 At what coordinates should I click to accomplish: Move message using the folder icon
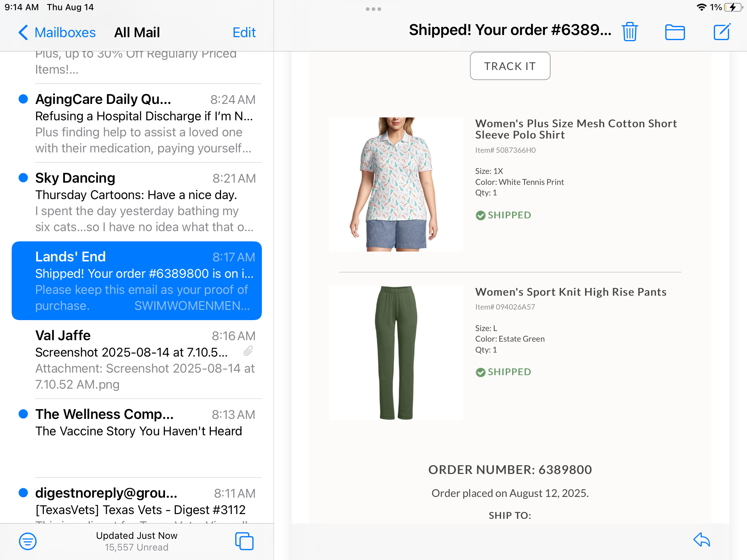(x=675, y=32)
